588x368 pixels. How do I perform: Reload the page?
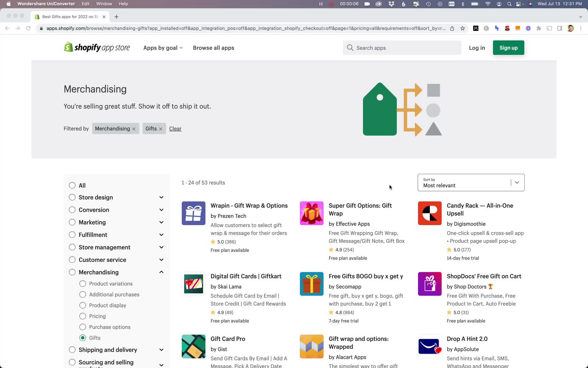[28, 28]
